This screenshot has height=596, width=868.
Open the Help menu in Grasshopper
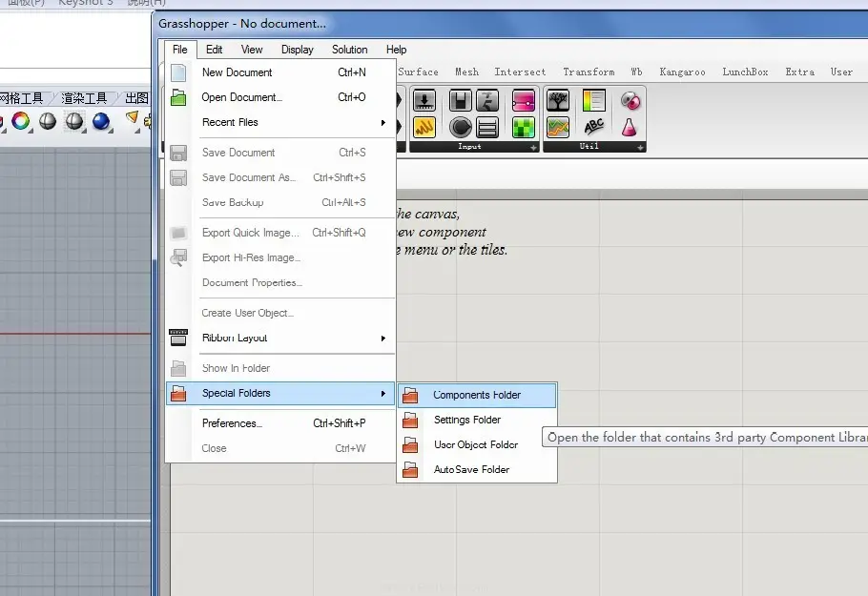[x=397, y=50]
